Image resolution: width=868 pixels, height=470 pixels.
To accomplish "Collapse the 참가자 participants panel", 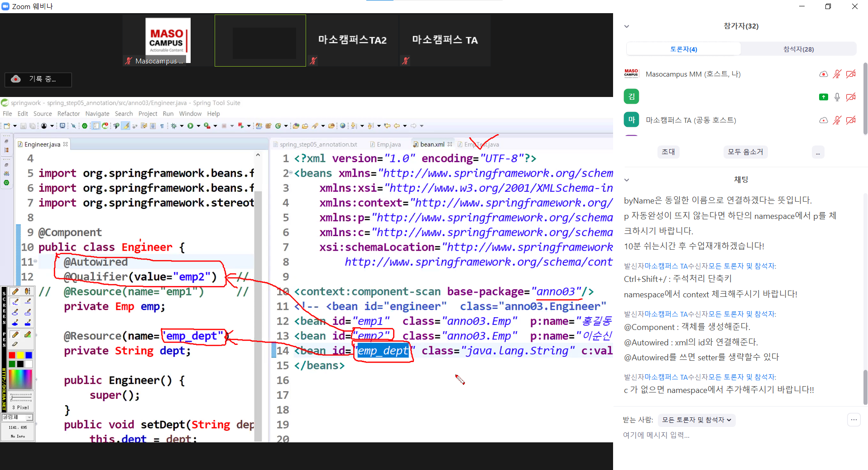I will click(627, 26).
